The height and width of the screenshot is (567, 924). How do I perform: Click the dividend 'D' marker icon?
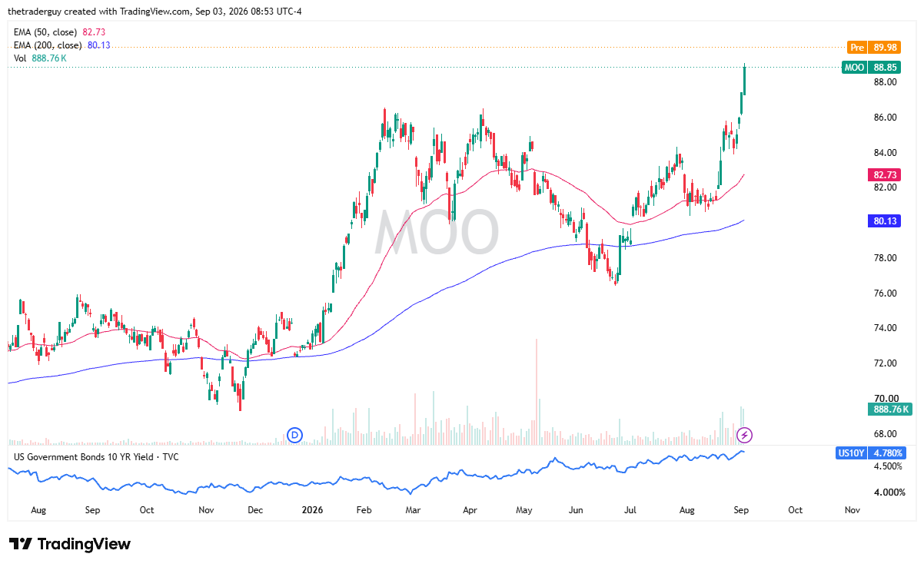tap(295, 436)
